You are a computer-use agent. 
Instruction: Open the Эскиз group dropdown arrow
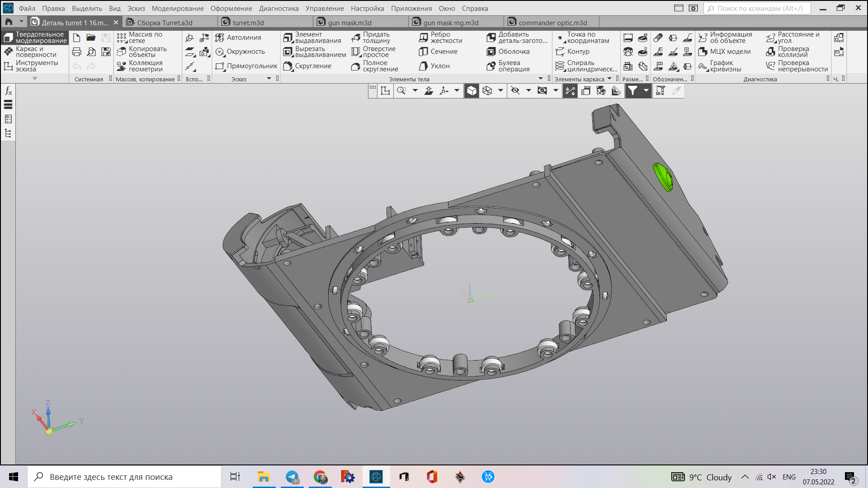click(x=269, y=79)
